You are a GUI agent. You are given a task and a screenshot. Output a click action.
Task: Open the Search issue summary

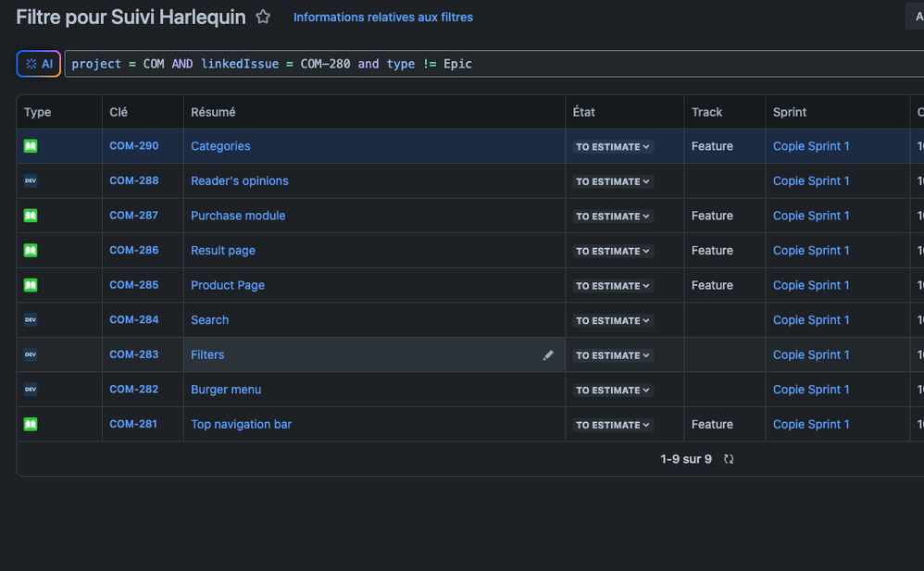coord(210,320)
